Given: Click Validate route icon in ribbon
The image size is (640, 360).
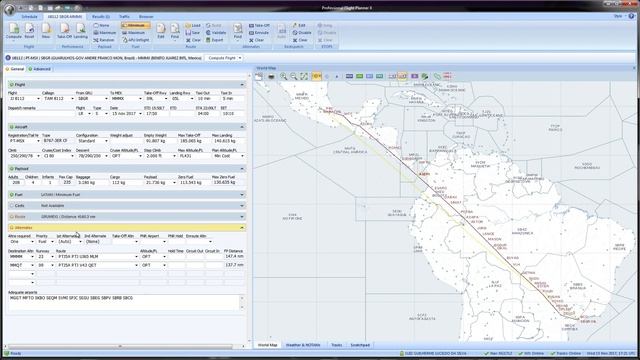Looking at the screenshot, I should (x=216, y=33).
